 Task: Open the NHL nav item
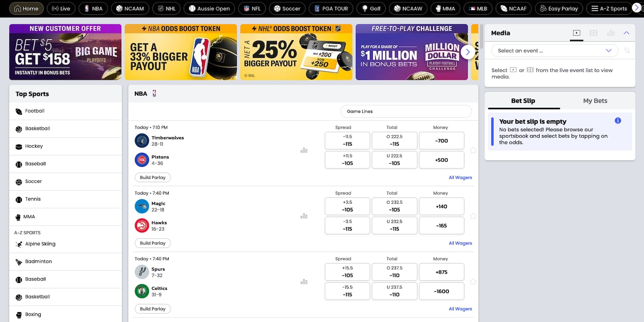[166, 8]
